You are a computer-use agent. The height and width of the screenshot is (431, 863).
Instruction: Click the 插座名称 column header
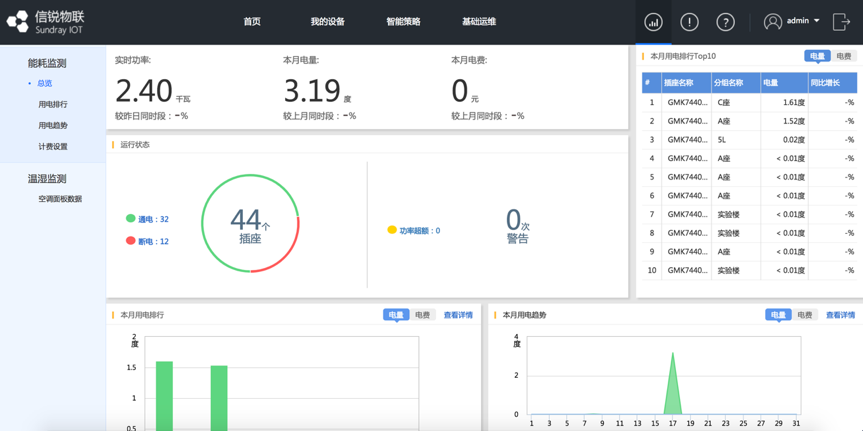[x=686, y=83]
